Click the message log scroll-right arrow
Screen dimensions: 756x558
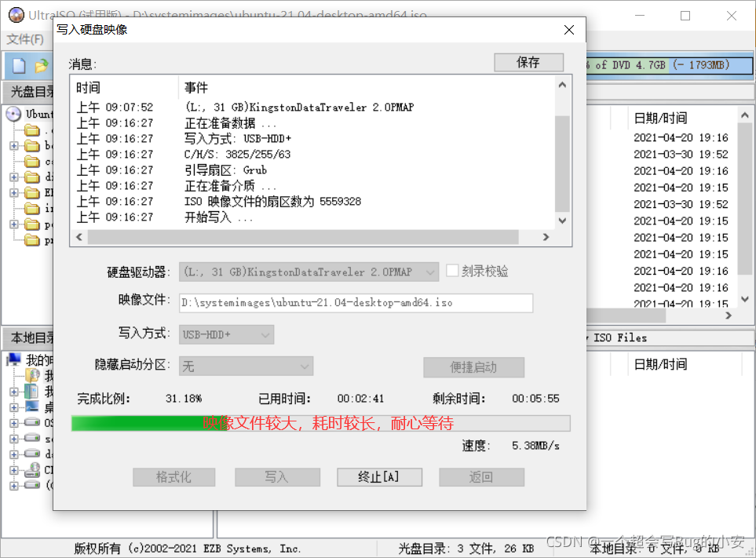click(x=546, y=237)
